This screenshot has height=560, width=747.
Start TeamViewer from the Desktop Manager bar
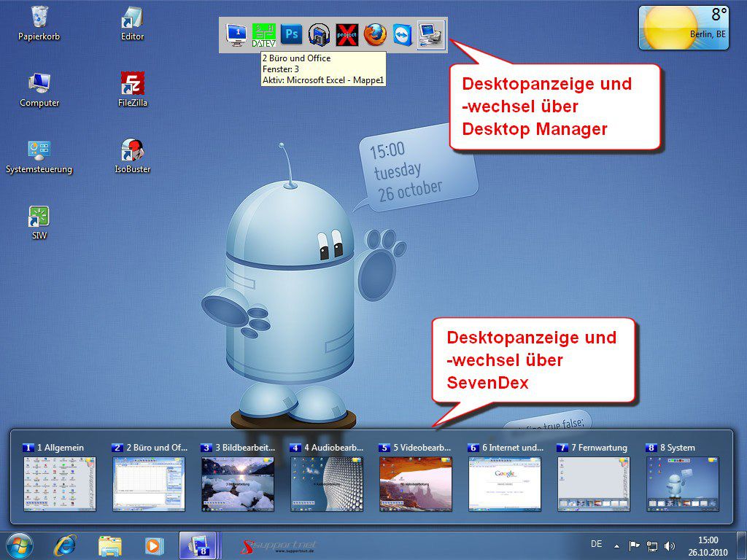403,34
